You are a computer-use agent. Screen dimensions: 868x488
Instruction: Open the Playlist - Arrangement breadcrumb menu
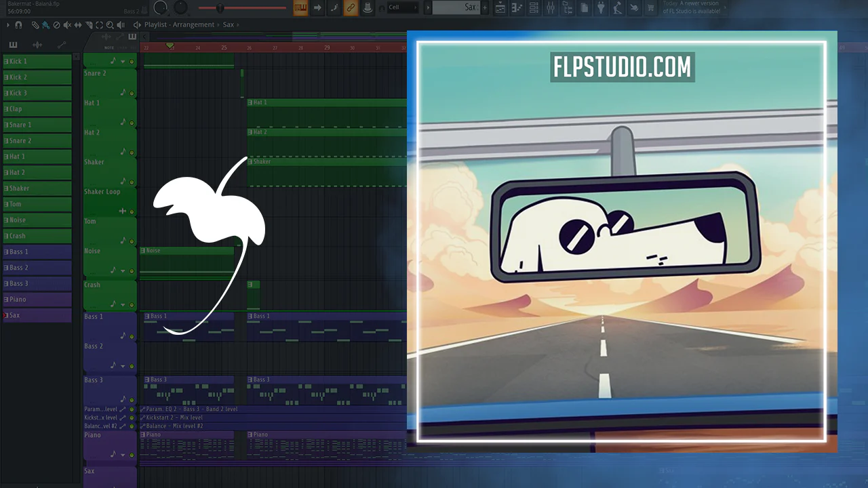click(179, 25)
